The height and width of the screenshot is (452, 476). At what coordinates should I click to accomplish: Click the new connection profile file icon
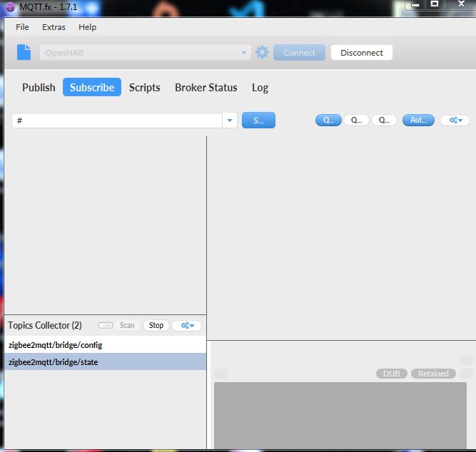point(24,52)
